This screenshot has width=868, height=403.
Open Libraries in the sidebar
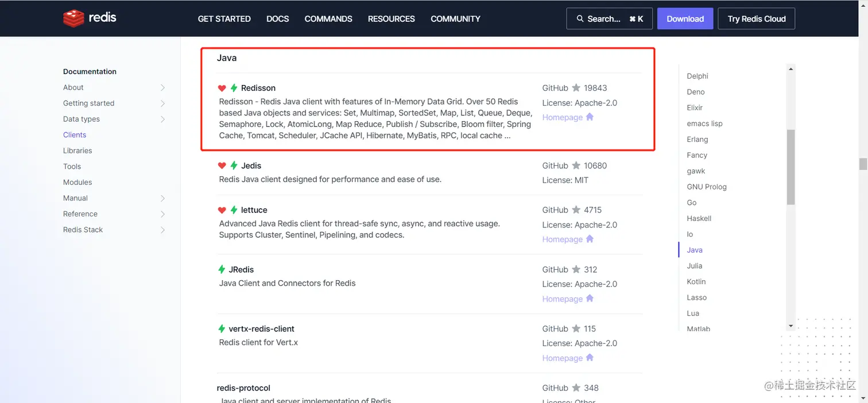coord(77,151)
